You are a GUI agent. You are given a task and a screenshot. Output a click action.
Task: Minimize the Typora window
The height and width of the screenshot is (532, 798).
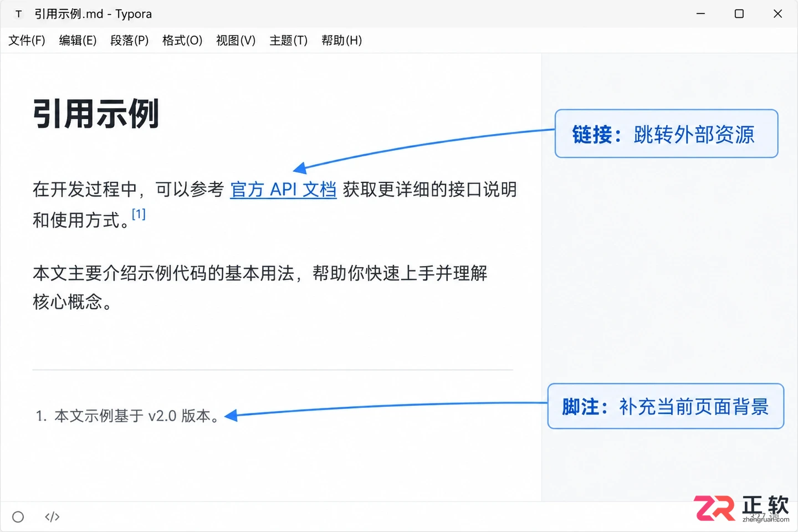pyautogui.click(x=700, y=14)
